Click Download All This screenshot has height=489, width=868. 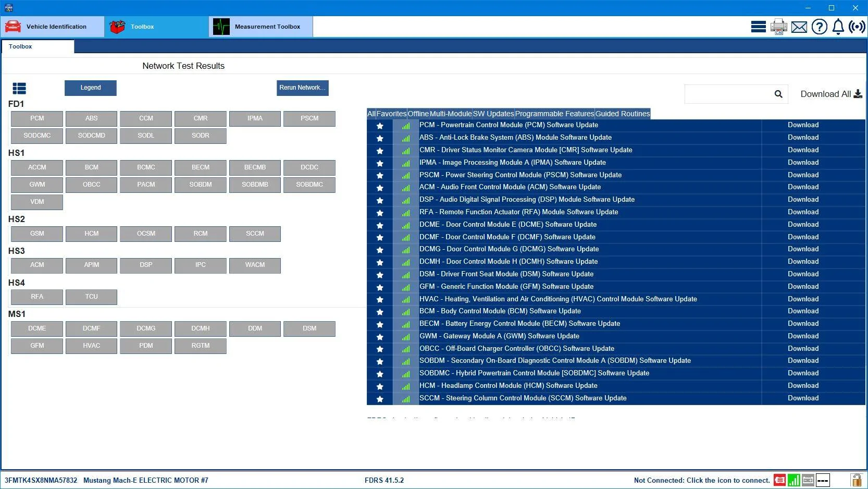coord(831,94)
